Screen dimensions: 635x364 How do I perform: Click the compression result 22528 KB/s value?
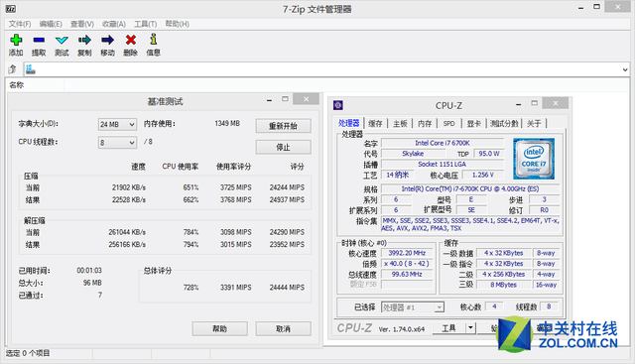point(129,199)
